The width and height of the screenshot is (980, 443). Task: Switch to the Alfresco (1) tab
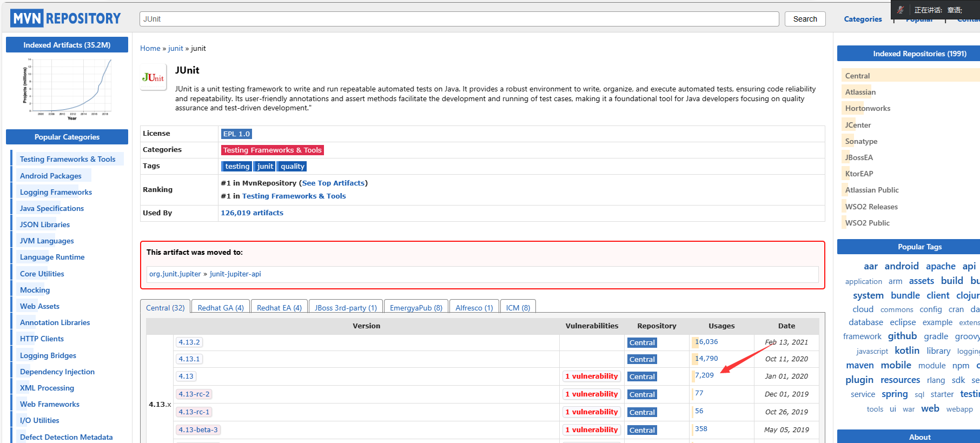tap(474, 307)
